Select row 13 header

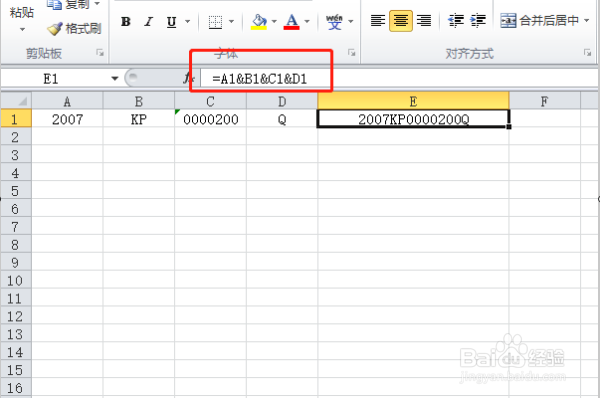tap(16, 334)
